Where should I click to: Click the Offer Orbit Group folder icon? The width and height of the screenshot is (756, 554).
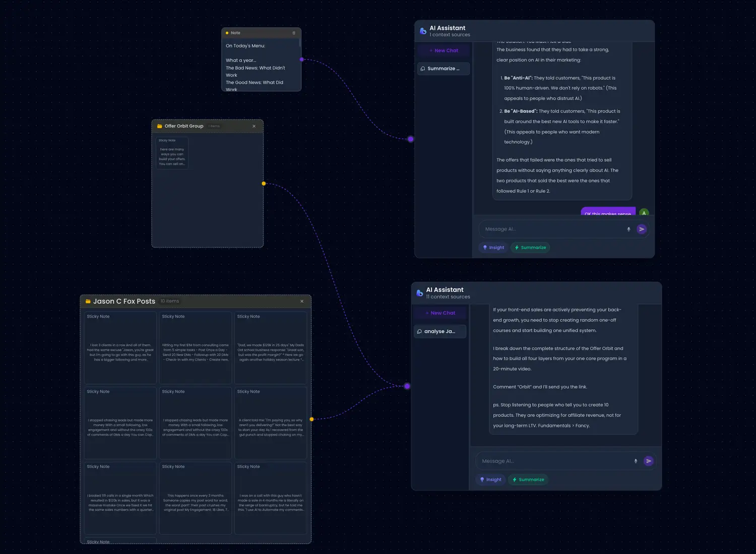point(160,127)
